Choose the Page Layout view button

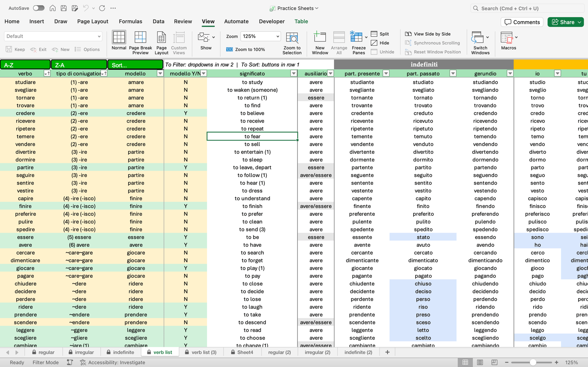tap(161, 43)
